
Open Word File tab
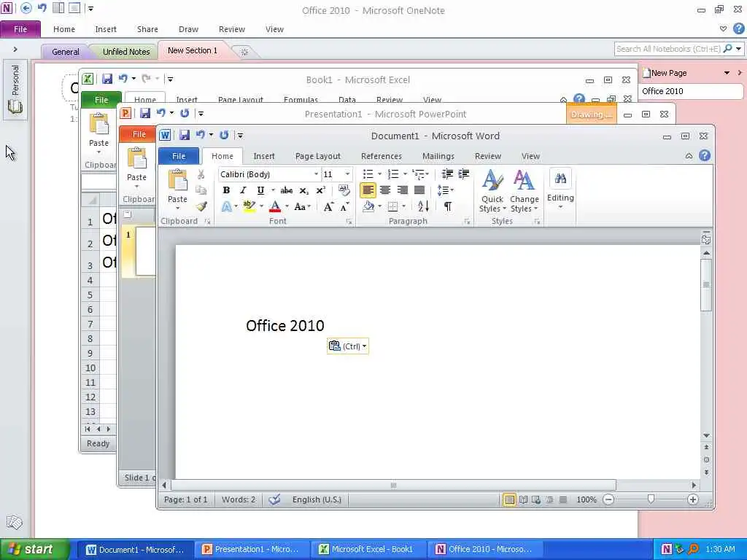[x=179, y=156]
